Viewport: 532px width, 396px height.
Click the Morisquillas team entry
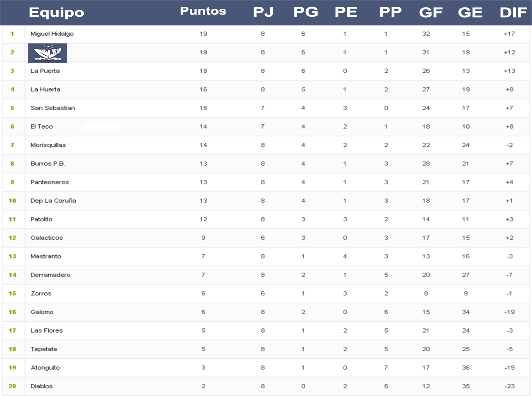[x=48, y=145]
